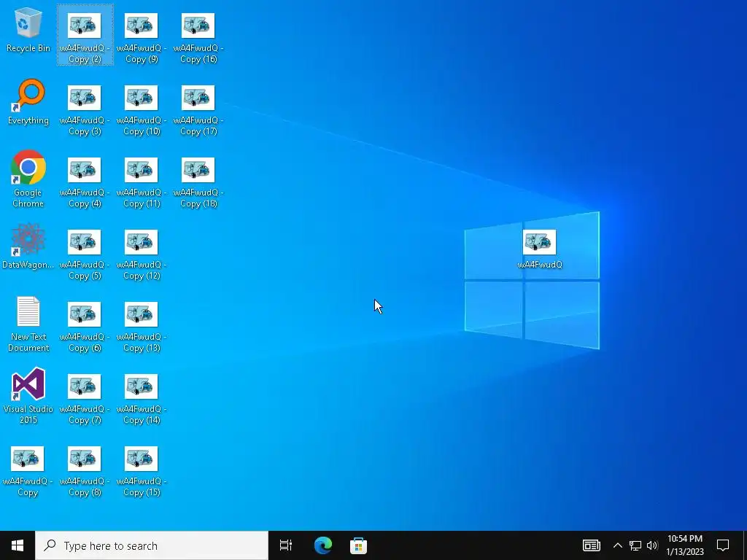Viewport: 747px width, 560px height.
Task: Select the wA4FwudQ - Copy (11) file
Action: [x=142, y=183]
